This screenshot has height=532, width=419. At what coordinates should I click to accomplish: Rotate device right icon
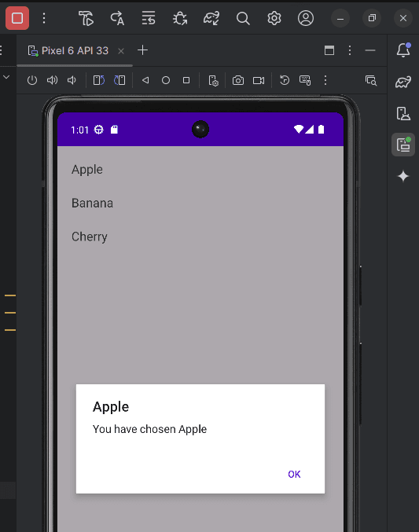[119, 80]
